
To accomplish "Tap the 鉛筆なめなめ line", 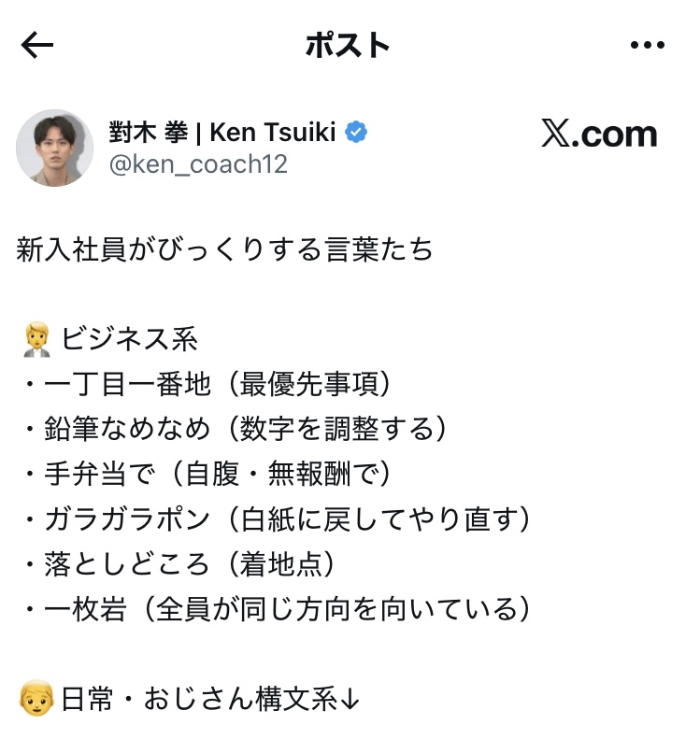I will coord(234,430).
